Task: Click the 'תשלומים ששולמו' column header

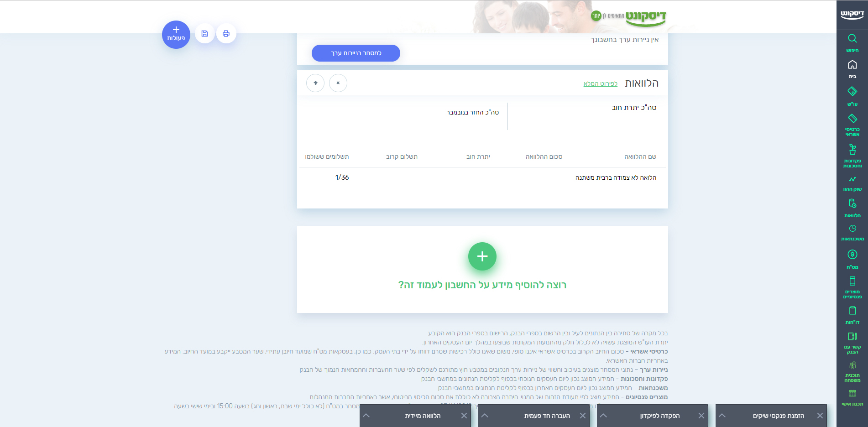Action: [x=327, y=156]
